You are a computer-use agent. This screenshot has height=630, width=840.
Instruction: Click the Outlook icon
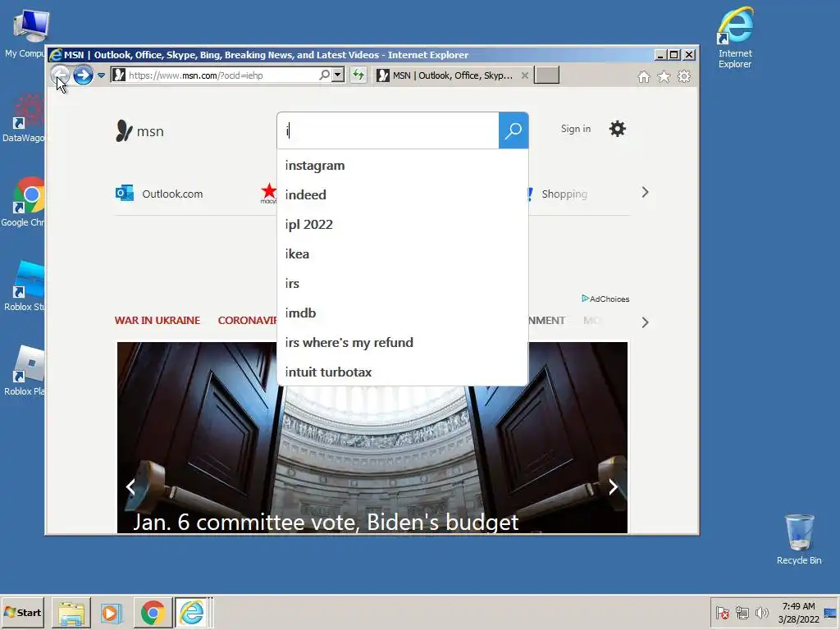click(125, 193)
